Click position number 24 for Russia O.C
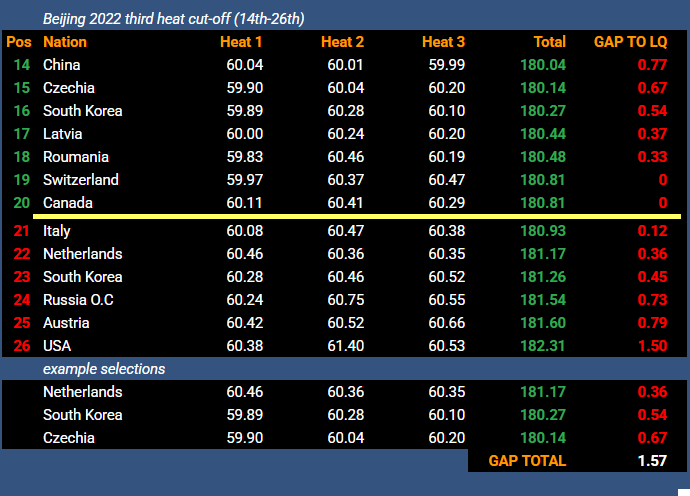 (22, 300)
